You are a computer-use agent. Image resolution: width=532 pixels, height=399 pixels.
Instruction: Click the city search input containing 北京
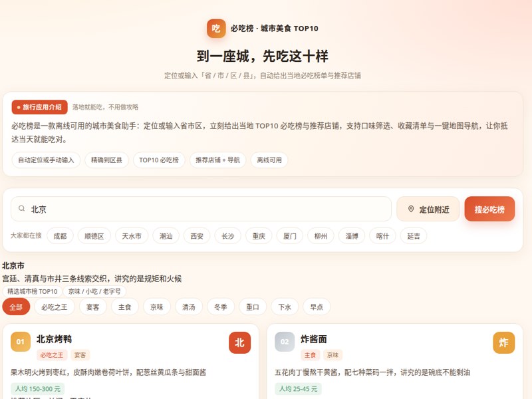(x=201, y=209)
